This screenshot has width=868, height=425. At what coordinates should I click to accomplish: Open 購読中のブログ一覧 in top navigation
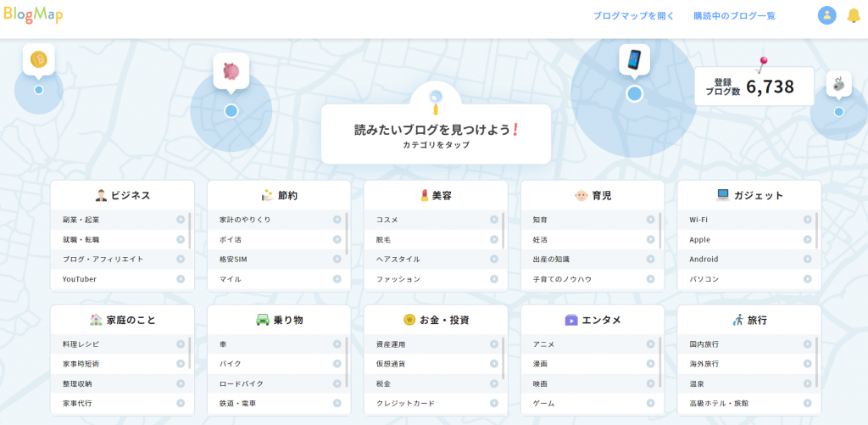click(x=734, y=16)
